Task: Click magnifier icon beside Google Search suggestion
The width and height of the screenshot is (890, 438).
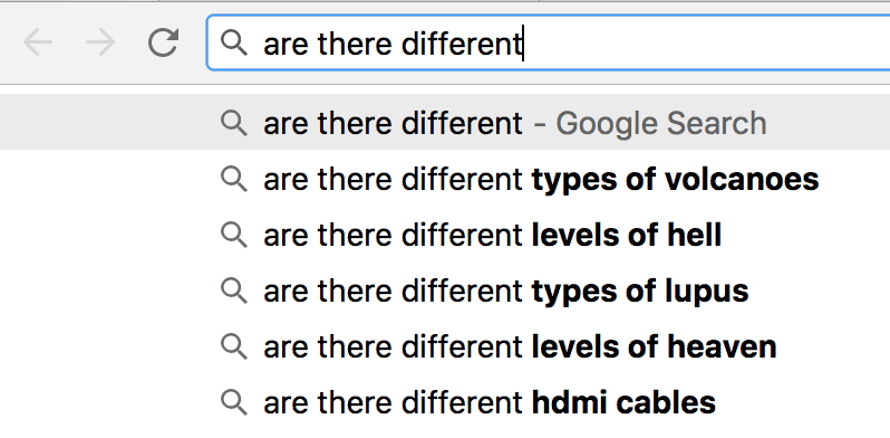Action: pos(234,123)
